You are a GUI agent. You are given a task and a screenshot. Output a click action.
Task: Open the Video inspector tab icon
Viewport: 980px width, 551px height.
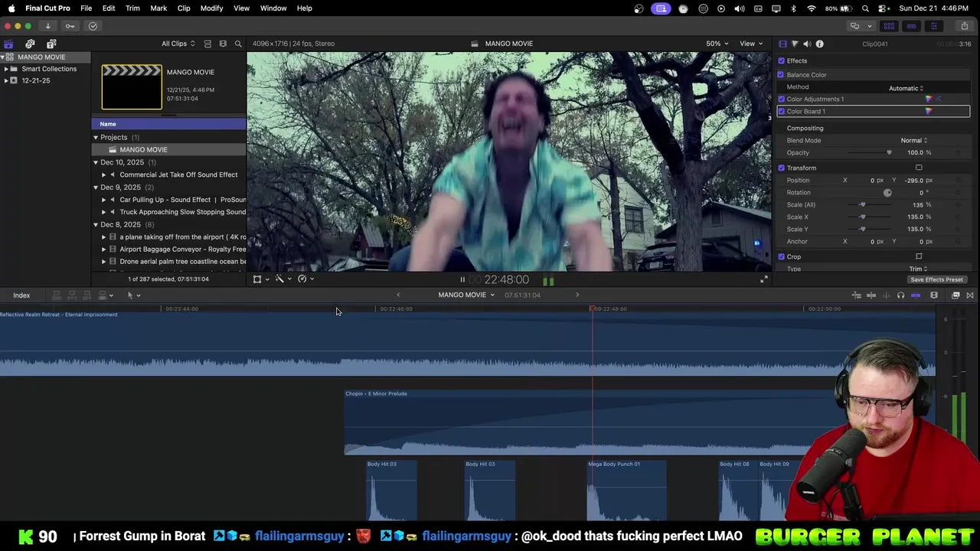(782, 44)
